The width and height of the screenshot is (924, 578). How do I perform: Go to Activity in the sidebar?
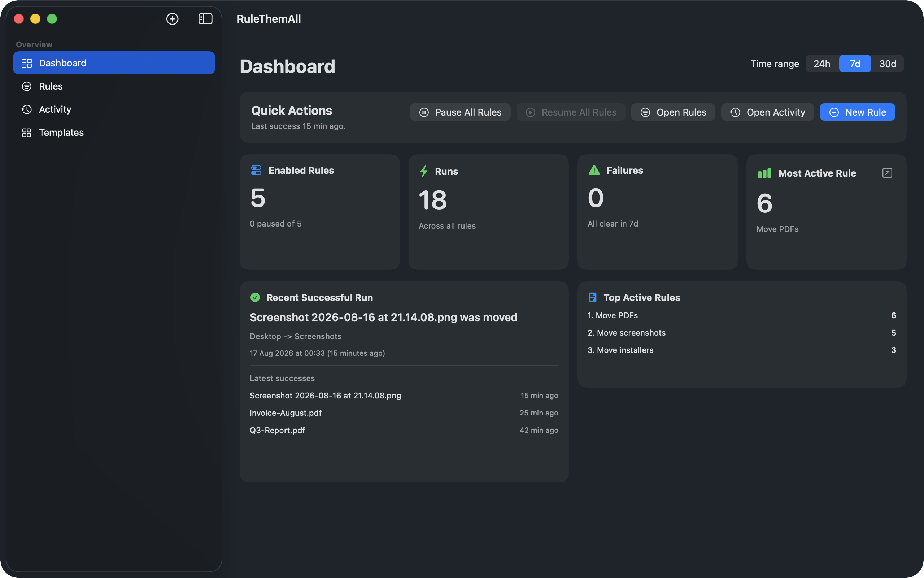point(114,109)
